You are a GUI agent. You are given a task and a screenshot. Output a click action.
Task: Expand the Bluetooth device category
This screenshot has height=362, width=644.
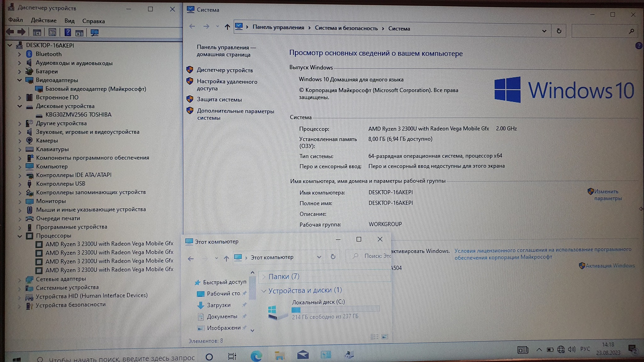click(19, 54)
